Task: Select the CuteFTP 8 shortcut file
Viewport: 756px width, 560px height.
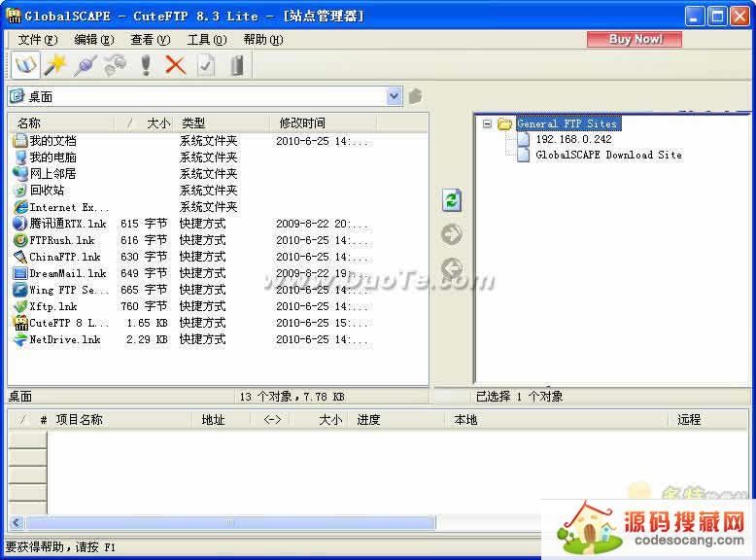Action: point(68,323)
